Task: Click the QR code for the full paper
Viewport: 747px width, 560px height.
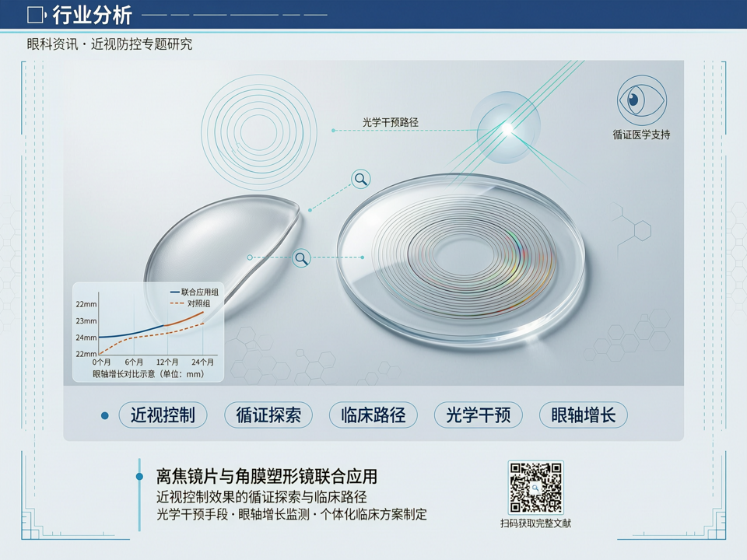Action: tap(535, 487)
